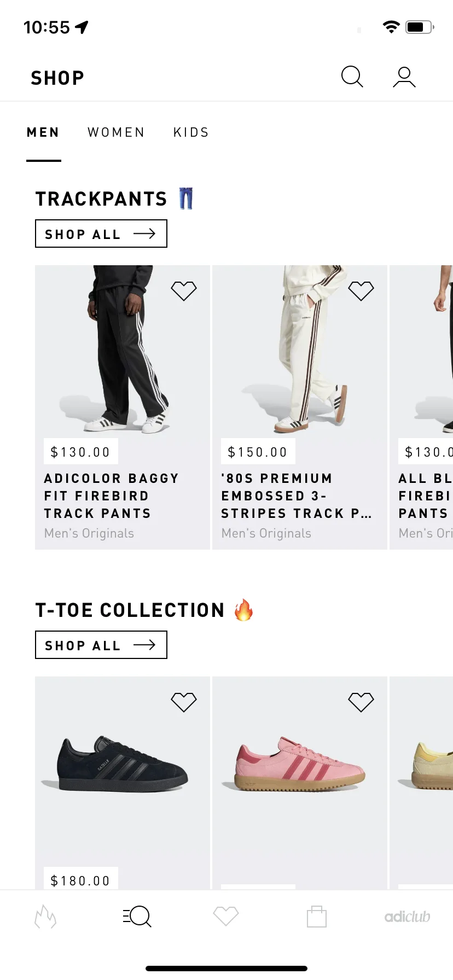Open the wishlist heart in bottom bar

pyautogui.click(x=226, y=916)
